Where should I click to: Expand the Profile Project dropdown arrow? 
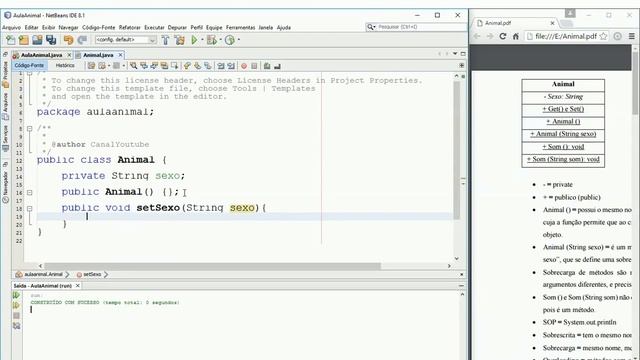point(239,40)
